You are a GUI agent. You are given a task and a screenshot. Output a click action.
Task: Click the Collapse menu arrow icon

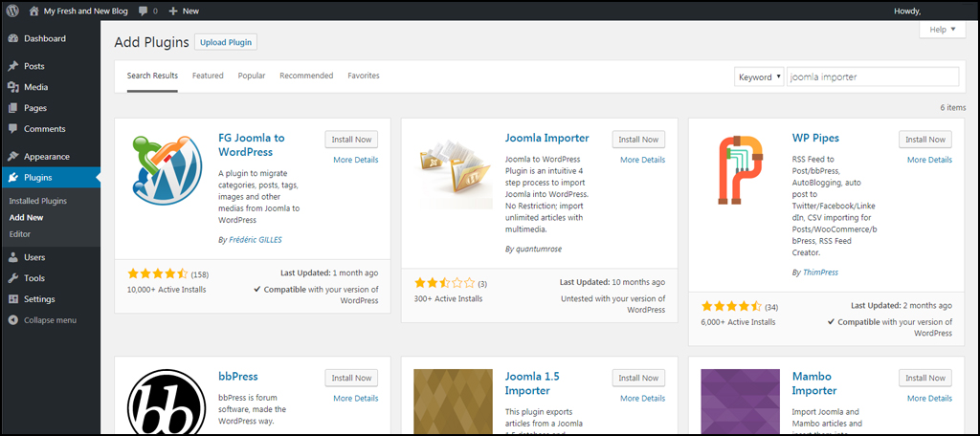(x=13, y=319)
